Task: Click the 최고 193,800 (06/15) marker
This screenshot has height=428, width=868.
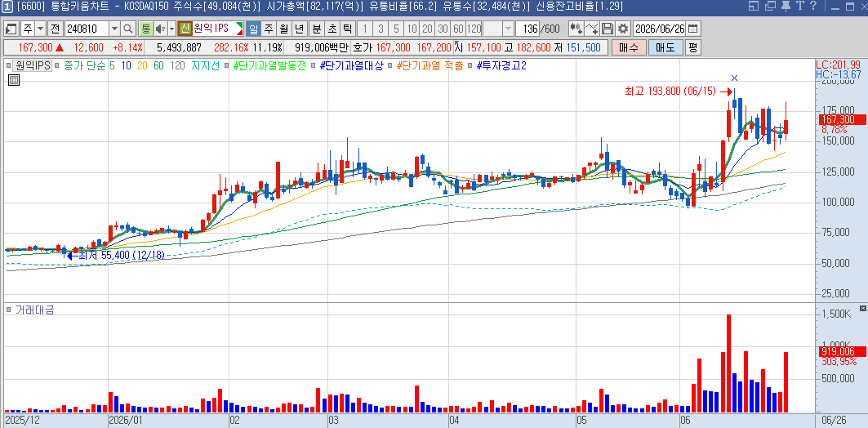Action: (x=679, y=91)
